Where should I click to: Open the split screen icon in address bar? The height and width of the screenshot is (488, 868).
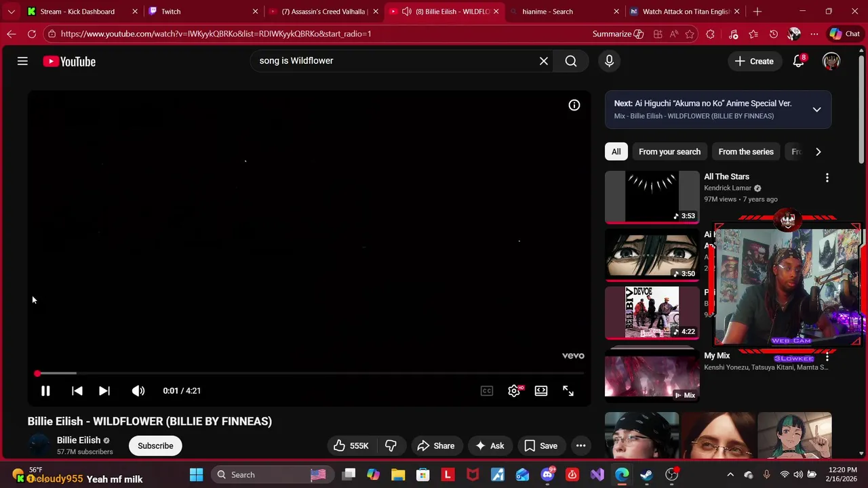tap(658, 34)
